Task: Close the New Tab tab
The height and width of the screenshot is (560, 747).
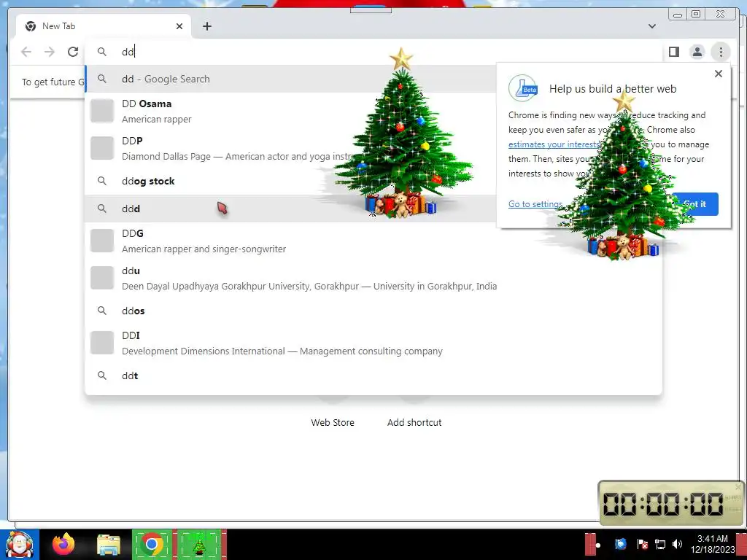Action: (x=179, y=26)
